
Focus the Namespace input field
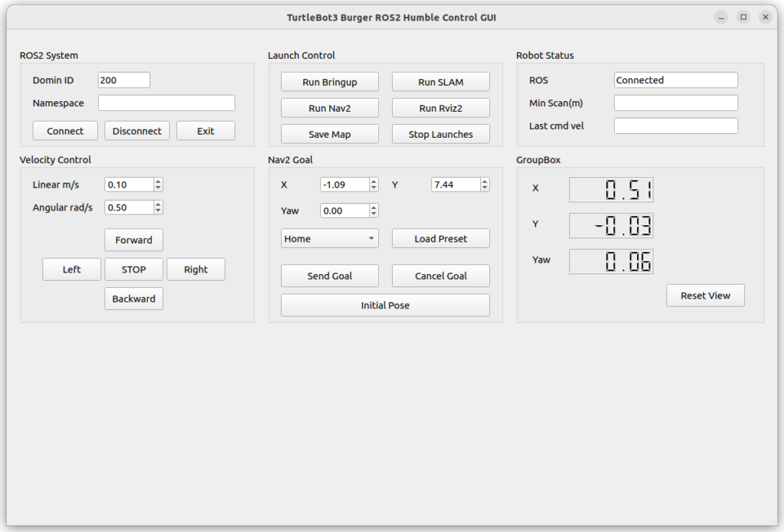[x=166, y=103]
